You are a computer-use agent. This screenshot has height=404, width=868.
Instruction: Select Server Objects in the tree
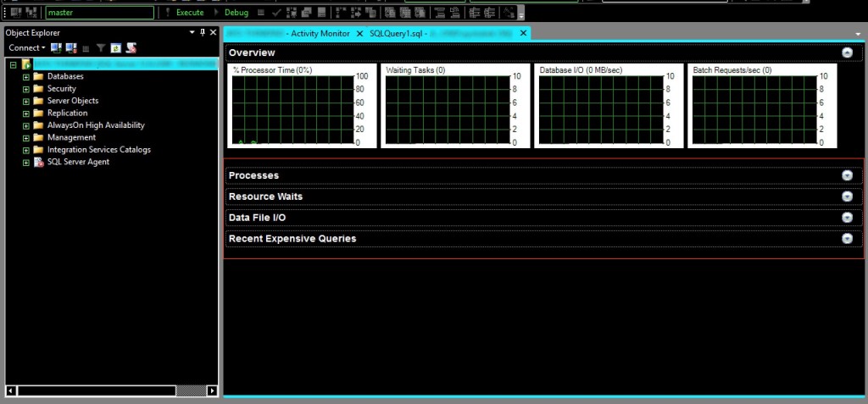click(x=73, y=101)
